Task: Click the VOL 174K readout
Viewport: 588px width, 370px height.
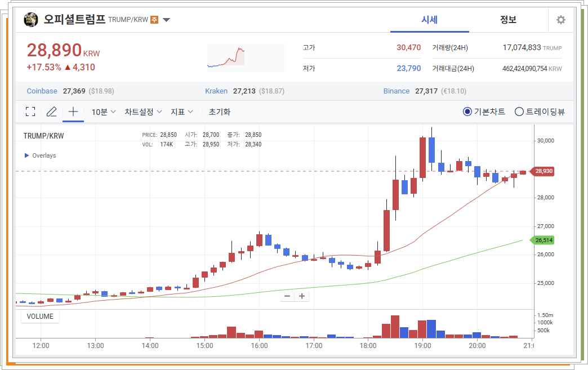Action: (x=158, y=144)
